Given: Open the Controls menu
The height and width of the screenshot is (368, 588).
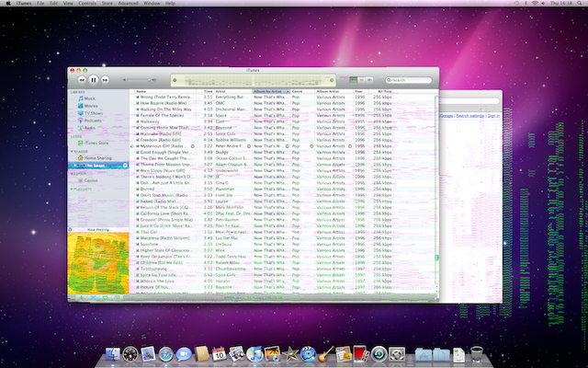Looking at the screenshot, I should point(87,3).
